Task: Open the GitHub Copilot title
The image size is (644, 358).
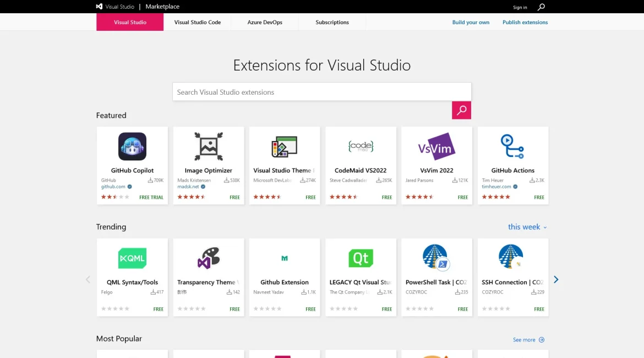Action: (x=132, y=171)
